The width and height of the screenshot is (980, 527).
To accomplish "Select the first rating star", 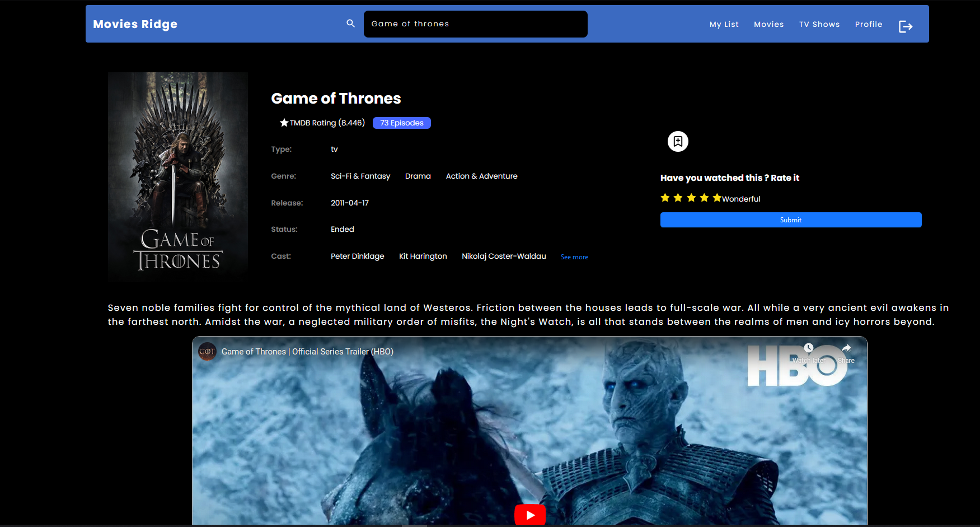I will [665, 198].
